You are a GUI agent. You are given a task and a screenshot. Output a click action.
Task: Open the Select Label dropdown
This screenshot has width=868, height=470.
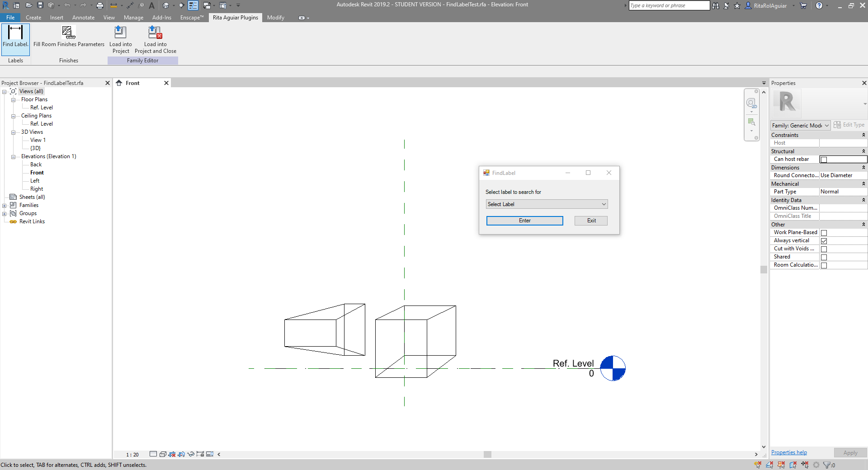[604, 204]
